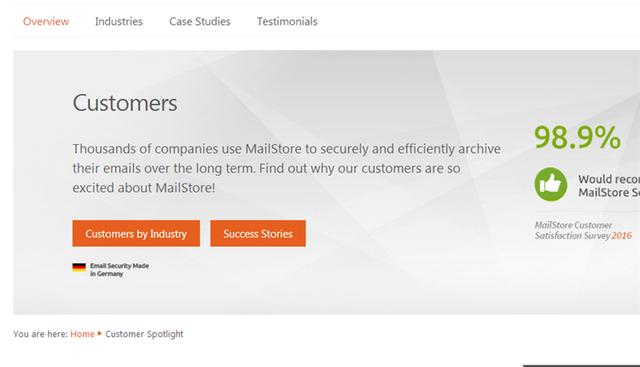Click the Thousands of companies intro paragraph
640x367 pixels.
click(287, 168)
